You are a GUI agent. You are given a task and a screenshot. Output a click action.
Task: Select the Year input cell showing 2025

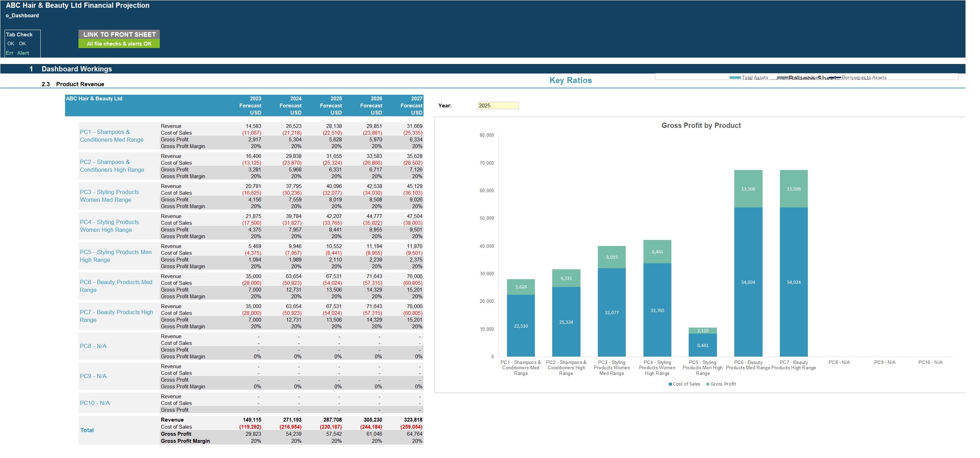tap(498, 106)
